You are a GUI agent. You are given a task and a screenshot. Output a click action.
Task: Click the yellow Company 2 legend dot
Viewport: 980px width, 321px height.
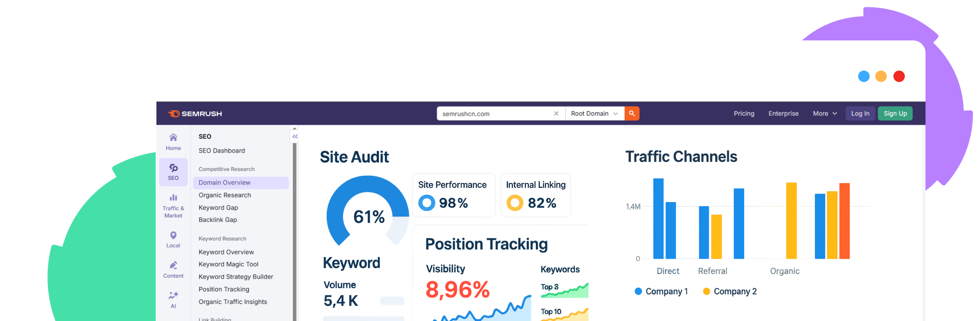(706, 291)
